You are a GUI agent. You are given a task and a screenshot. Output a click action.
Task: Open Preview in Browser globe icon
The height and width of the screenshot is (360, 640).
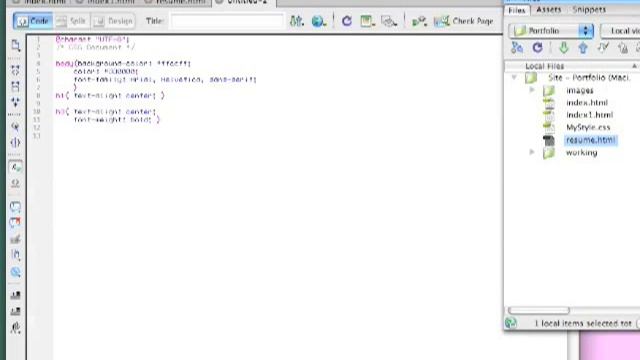point(319,21)
